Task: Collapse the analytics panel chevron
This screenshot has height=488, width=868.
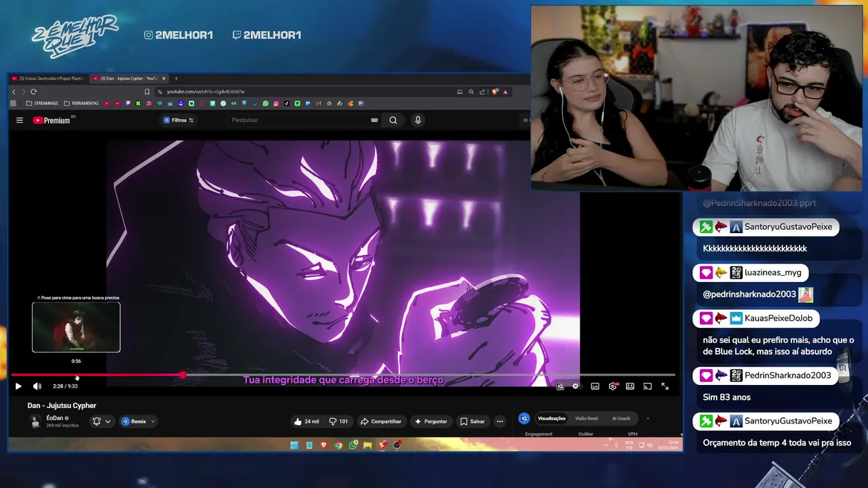Action: coord(648,418)
